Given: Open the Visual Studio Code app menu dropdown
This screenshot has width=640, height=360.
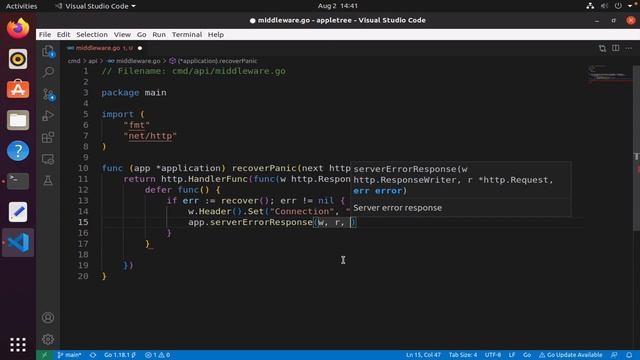Looking at the screenshot, I should [96, 6].
